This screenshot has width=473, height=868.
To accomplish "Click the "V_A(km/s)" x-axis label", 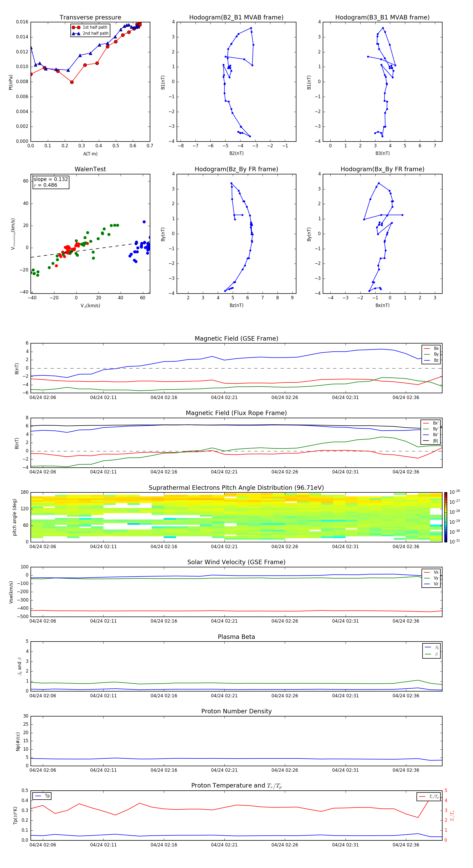I will pos(90,306).
